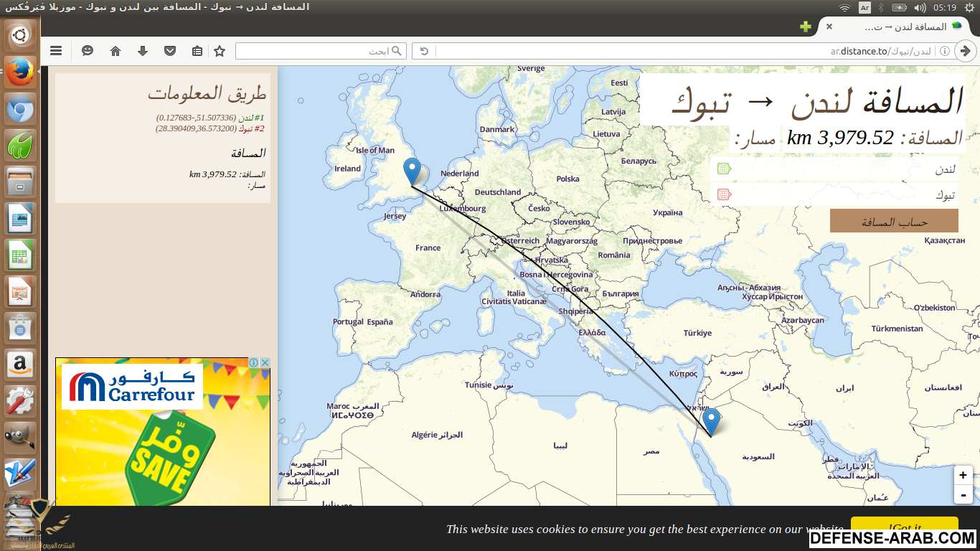
Task: Show bookmarks list icon
Action: pyautogui.click(x=197, y=51)
